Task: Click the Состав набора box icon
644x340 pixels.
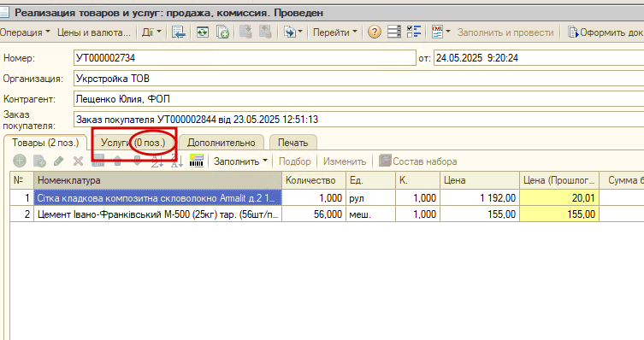Action: (384, 161)
